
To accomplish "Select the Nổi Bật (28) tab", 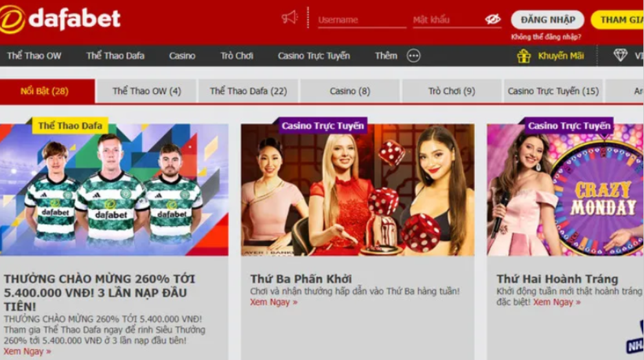I will click(47, 91).
